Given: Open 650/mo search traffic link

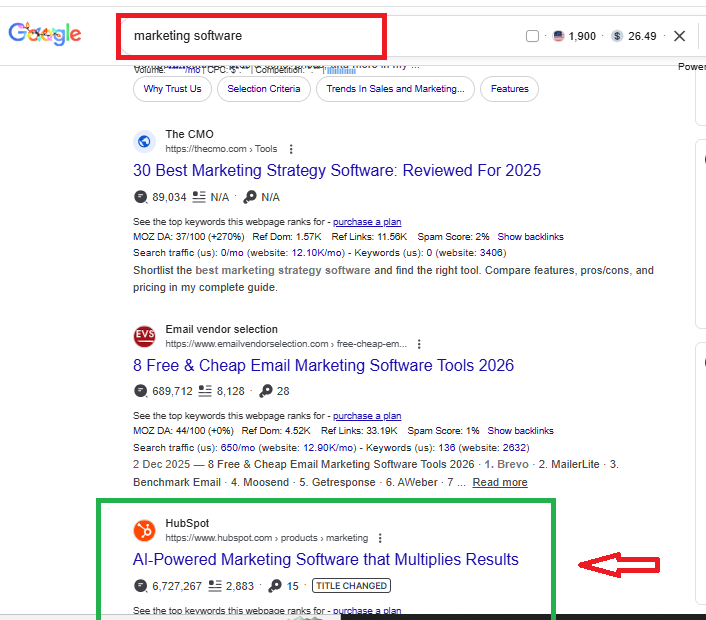Looking at the screenshot, I should point(238,448).
